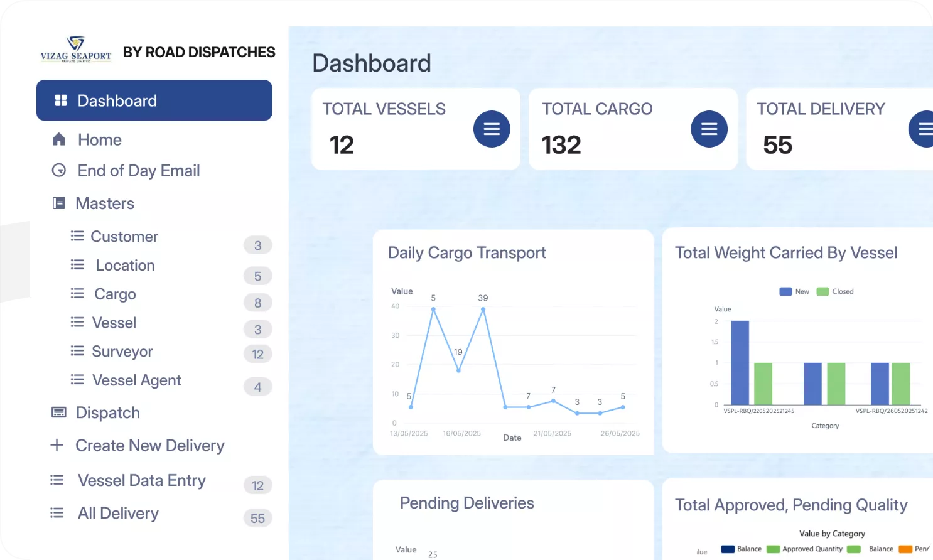933x560 pixels.
Task: Click the End of Day Email clock icon
Action: (x=59, y=171)
